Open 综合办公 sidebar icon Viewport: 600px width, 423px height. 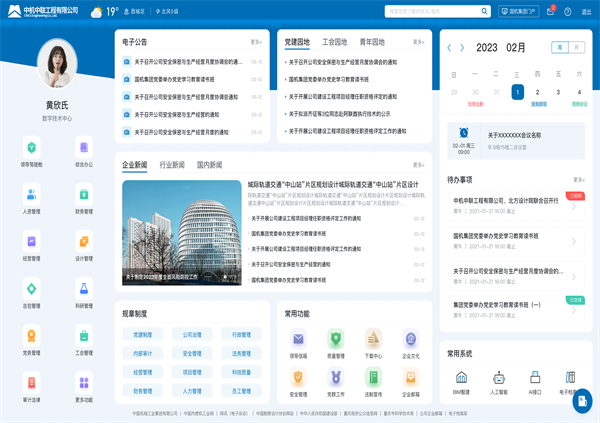[84, 147]
